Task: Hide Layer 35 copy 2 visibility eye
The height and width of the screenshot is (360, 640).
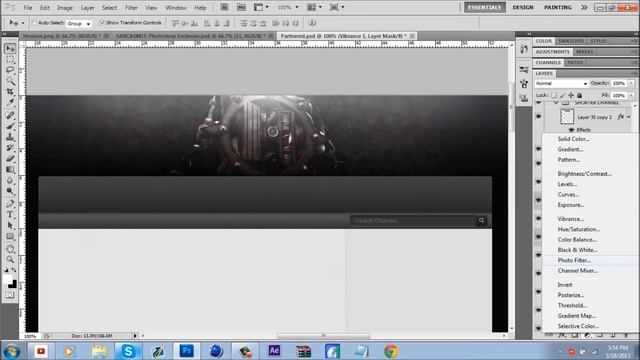Action: click(538, 117)
